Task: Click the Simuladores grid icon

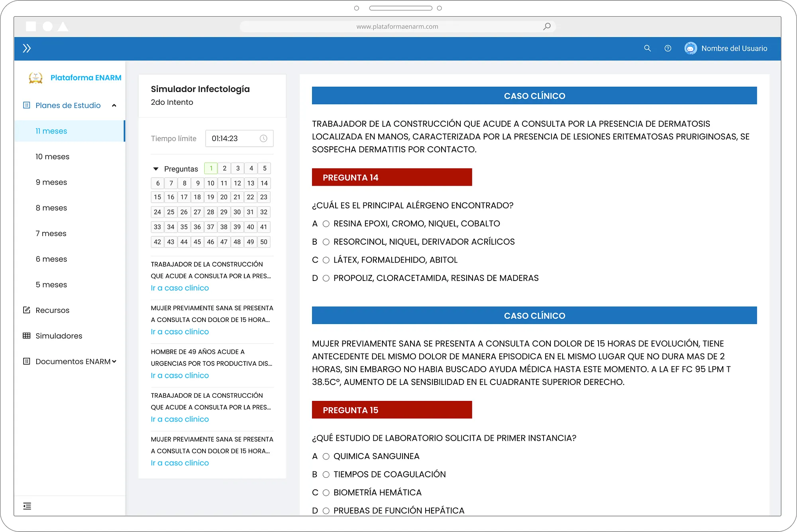Action: click(27, 336)
